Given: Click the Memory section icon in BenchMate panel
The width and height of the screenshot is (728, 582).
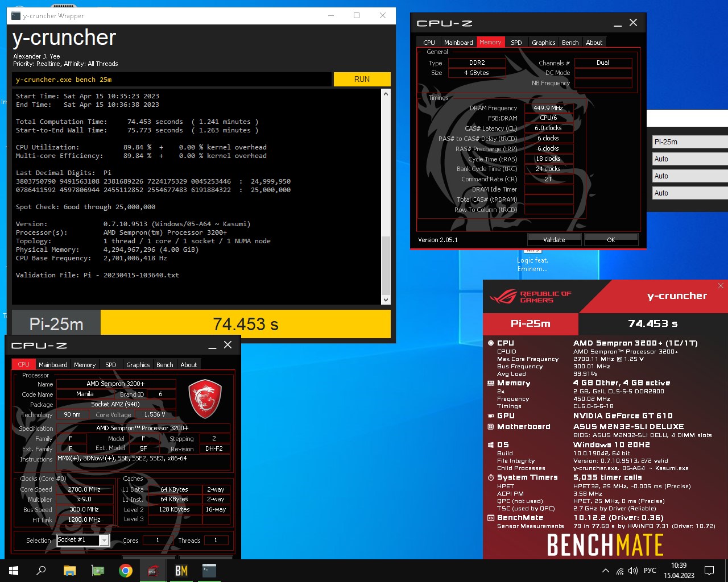Looking at the screenshot, I should pyautogui.click(x=491, y=383).
